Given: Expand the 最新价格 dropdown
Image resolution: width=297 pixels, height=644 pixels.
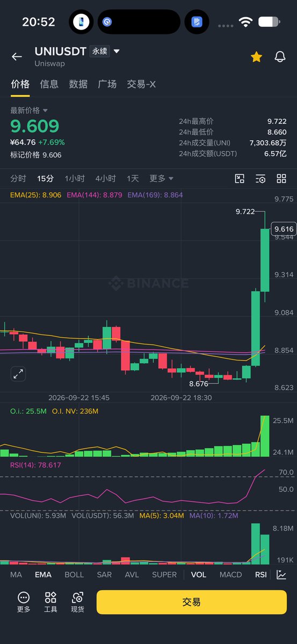Looking at the screenshot, I should click(x=29, y=110).
